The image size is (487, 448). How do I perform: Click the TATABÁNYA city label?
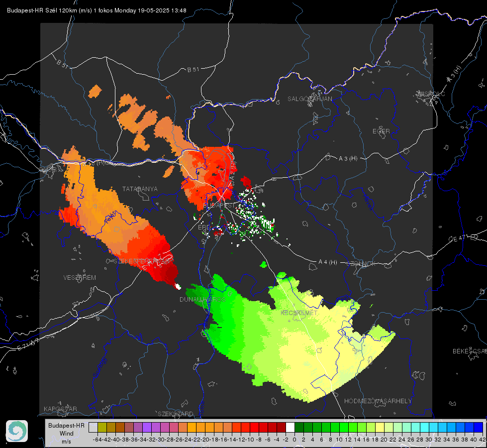pyautogui.click(x=140, y=189)
